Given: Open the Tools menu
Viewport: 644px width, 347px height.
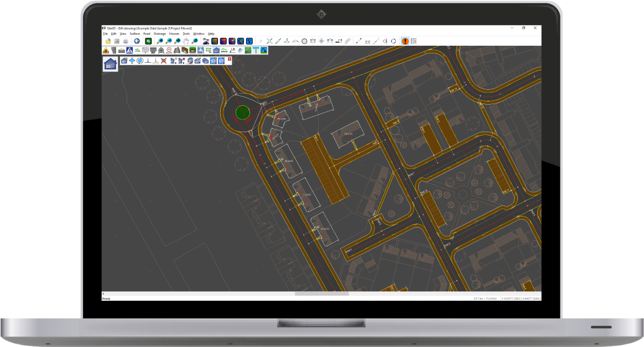Looking at the screenshot, I should tap(186, 34).
